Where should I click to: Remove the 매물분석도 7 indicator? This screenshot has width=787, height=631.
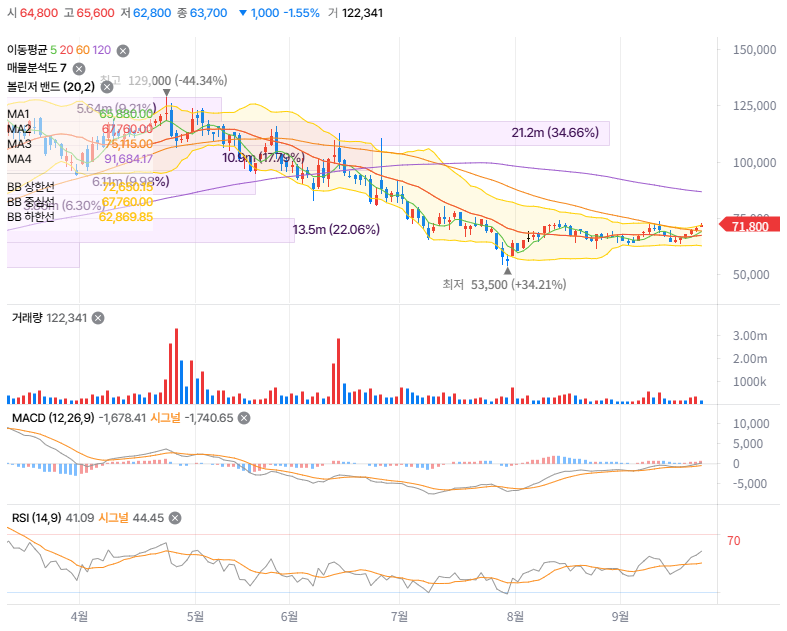[79, 69]
